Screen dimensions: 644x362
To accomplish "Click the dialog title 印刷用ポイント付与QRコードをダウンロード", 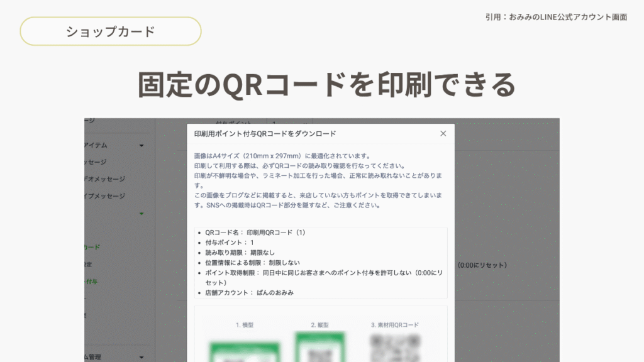I will pos(265,134).
